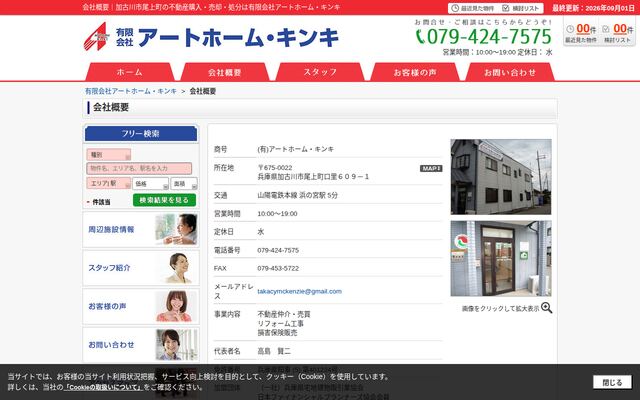Click the FAX number 079-453-5722
The height and width of the screenshot is (400, 640).
(x=278, y=268)
